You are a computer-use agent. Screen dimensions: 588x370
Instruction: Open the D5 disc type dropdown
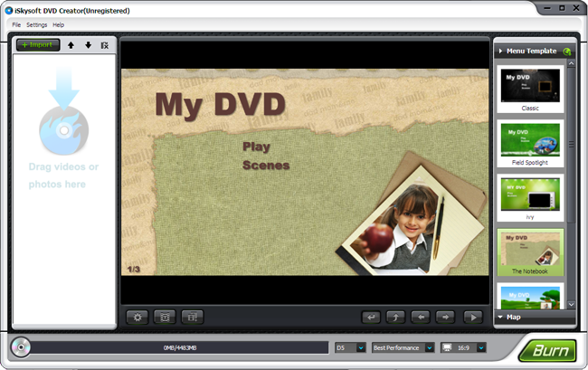tap(360, 347)
